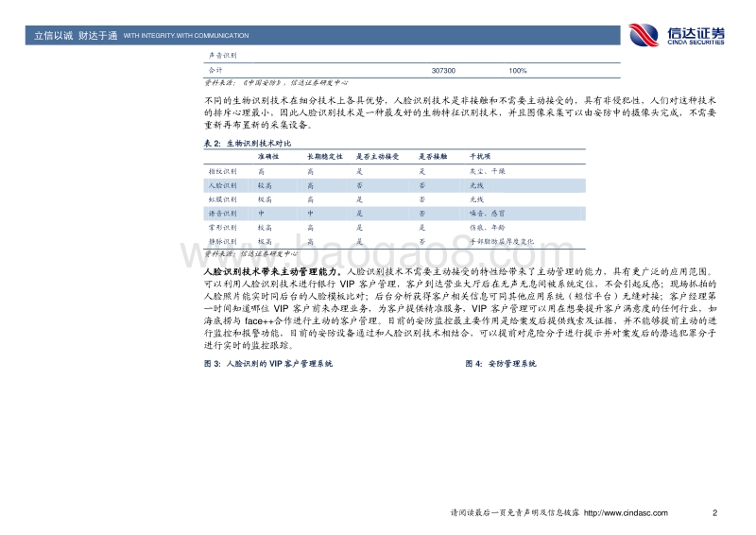Viewport: 756px width, 535px height.
Task: Click the 手部脂肪层厚度变化 cell
Action: 502,241
